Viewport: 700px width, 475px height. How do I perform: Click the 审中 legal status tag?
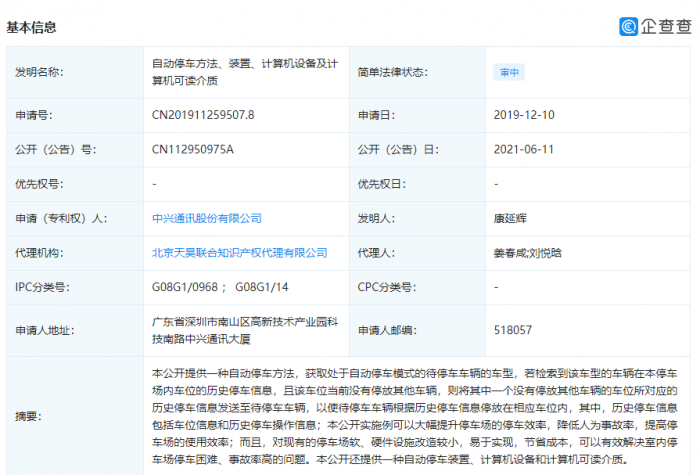pyautogui.click(x=509, y=72)
